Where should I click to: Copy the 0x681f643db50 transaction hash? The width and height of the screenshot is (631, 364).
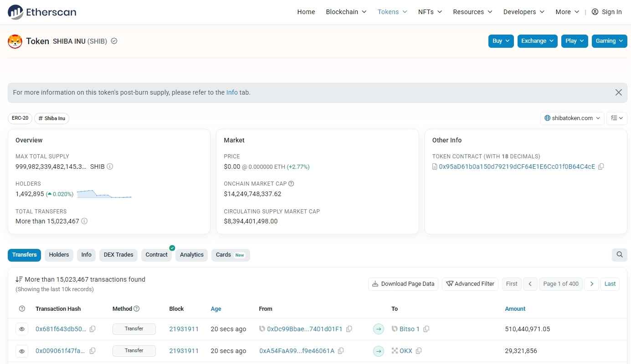(x=92, y=329)
